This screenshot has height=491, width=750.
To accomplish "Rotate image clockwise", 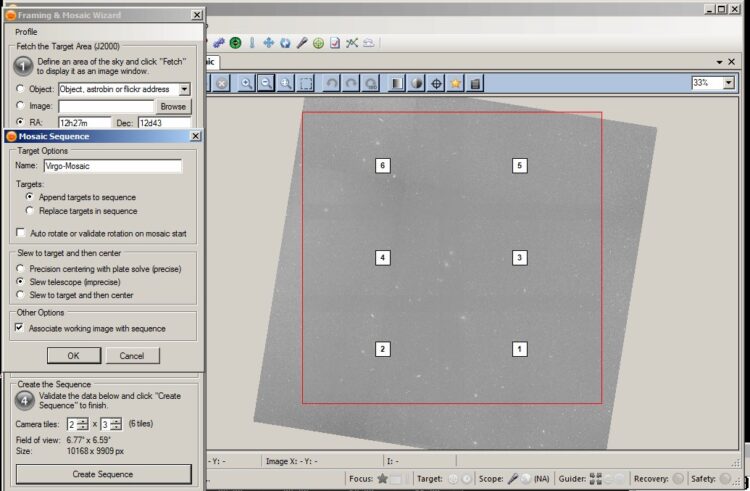I will pyautogui.click(x=351, y=84).
